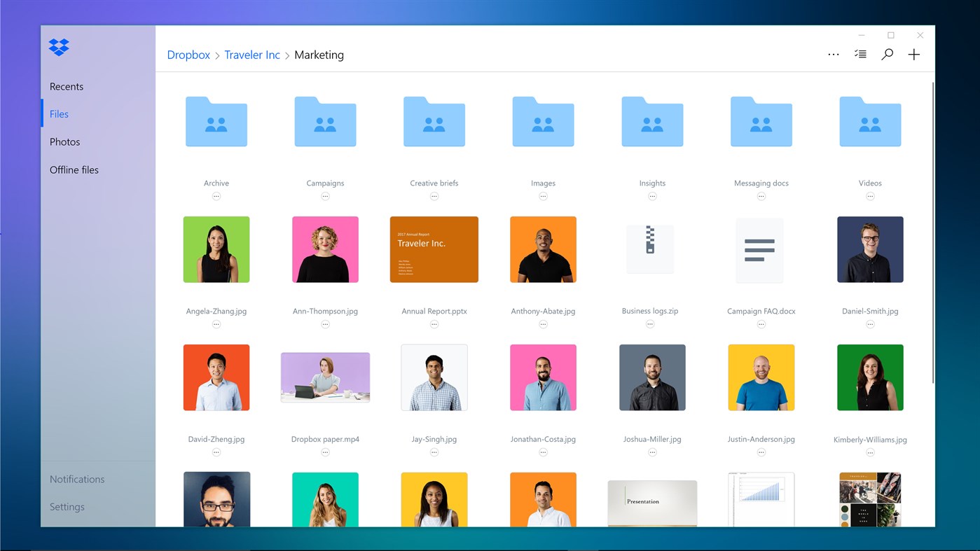Switch to the Recents section
980x551 pixels.
coord(66,86)
